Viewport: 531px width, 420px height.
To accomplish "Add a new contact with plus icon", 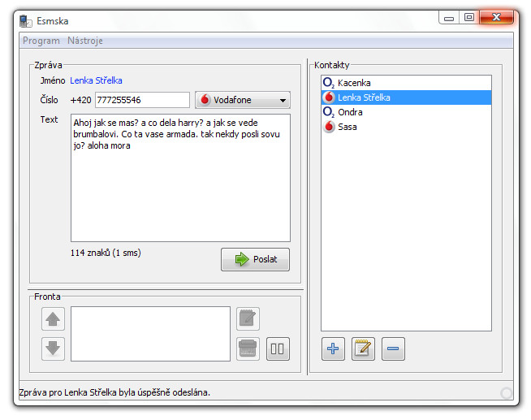I will coord(333,349).
